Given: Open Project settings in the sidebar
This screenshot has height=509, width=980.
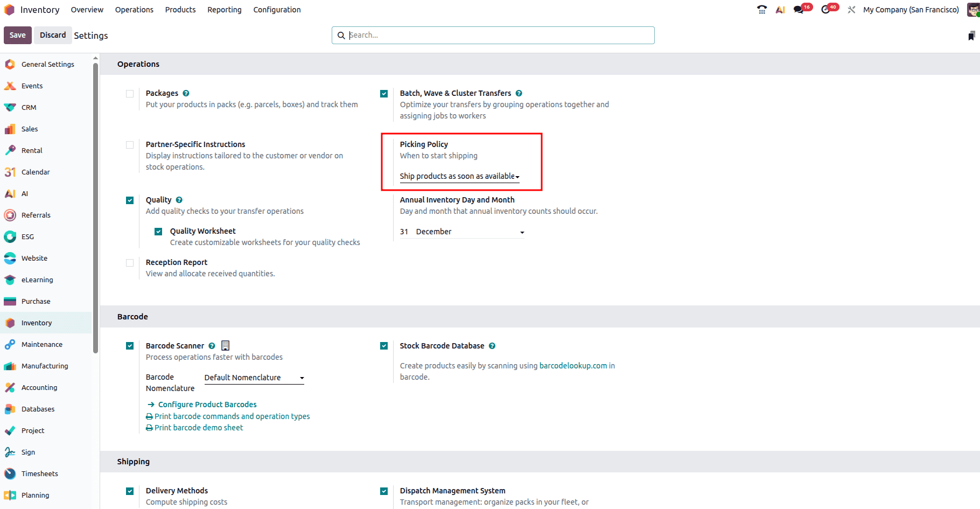Looking at the screenshot, I should [46, 430].
